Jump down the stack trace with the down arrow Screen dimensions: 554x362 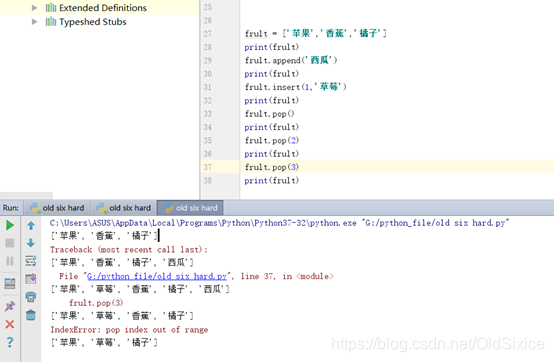[31, 243]
